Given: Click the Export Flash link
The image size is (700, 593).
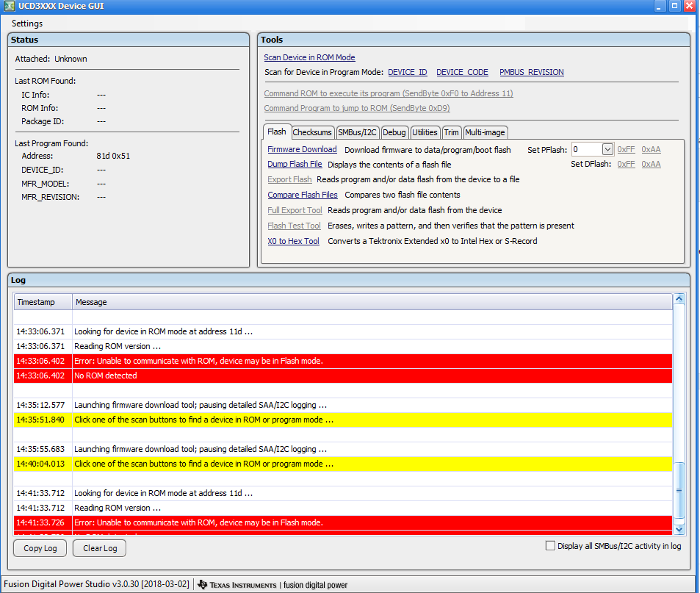Looking at the screenshot, I should (289, 179).
